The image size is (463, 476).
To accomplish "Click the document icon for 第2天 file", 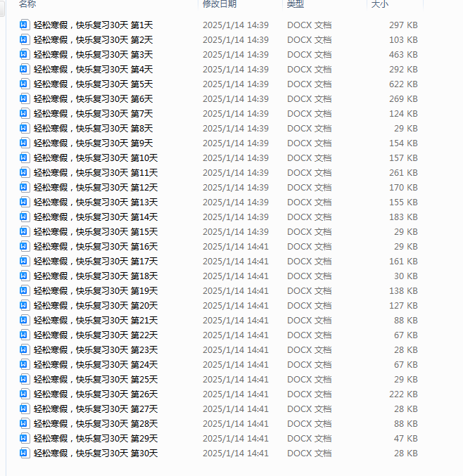I will pos(25,40).
